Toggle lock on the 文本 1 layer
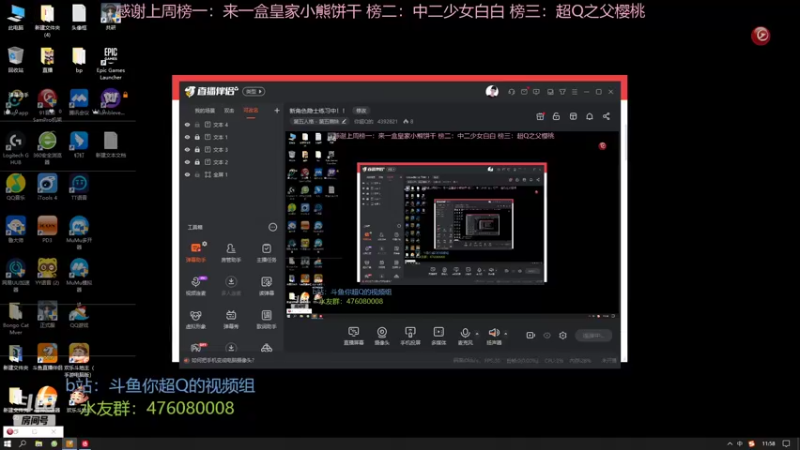The height and width of the screenshot is (450, 800). [197, 137]
